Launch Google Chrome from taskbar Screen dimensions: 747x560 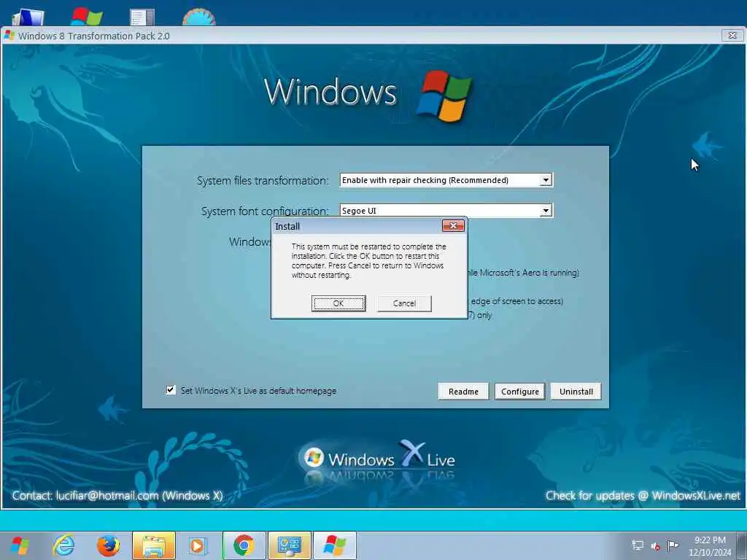(244, 545)
